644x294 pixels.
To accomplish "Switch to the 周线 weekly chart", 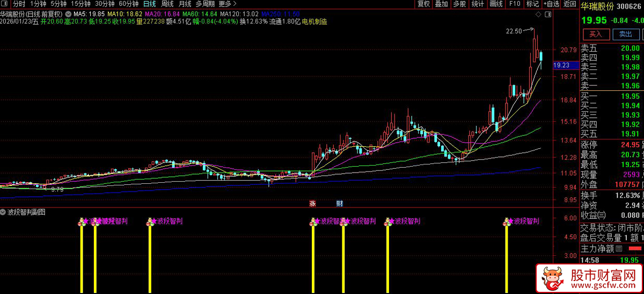I will click(x=167, y=4).
